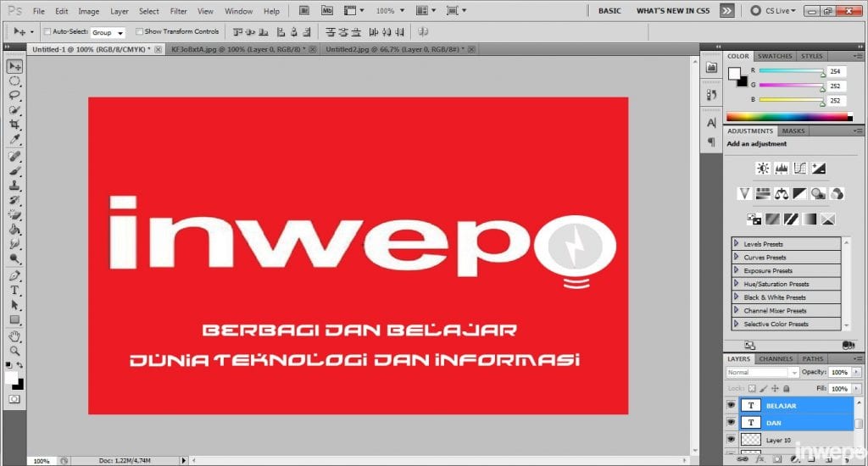Select the History Brush tool
The height and width of the screenshot is (466, 868).
pyautogui.click(x=14, y=200)
